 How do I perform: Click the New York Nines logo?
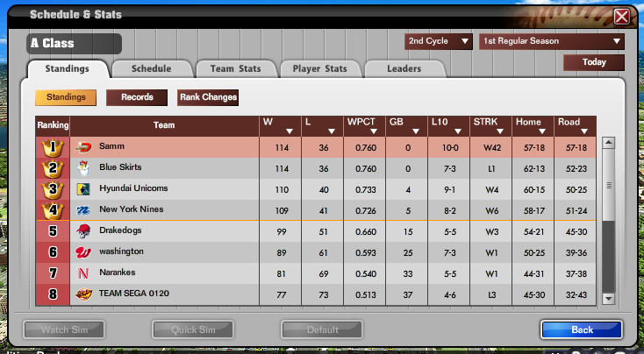point(83,210)
